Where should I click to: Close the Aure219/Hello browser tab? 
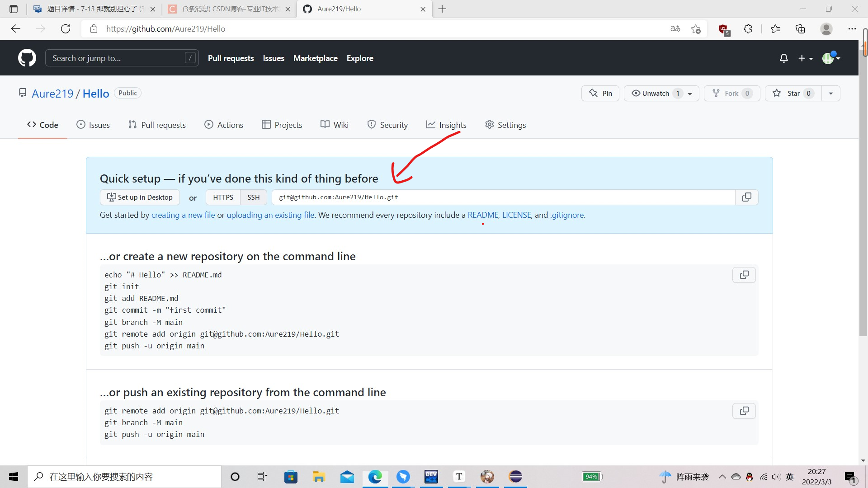[423, 9]
